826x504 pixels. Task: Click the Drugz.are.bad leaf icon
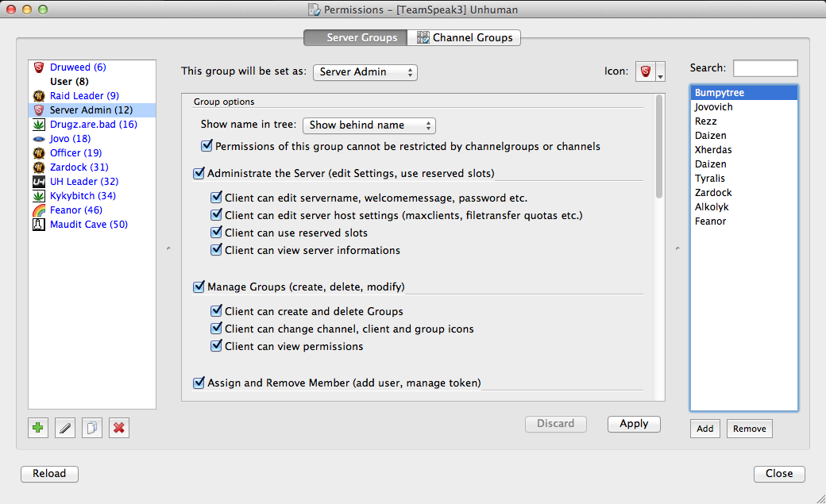click(x=39, y=125)
